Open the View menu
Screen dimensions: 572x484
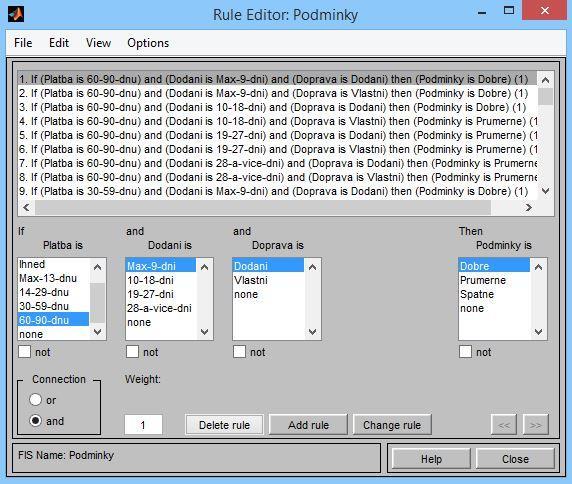(x=98, y=43)
